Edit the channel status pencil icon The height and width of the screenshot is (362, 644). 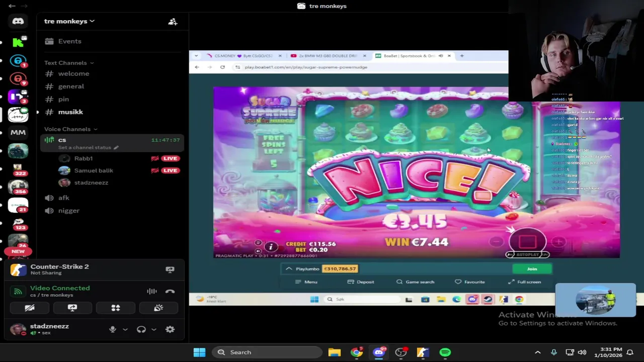click(116, 148)
